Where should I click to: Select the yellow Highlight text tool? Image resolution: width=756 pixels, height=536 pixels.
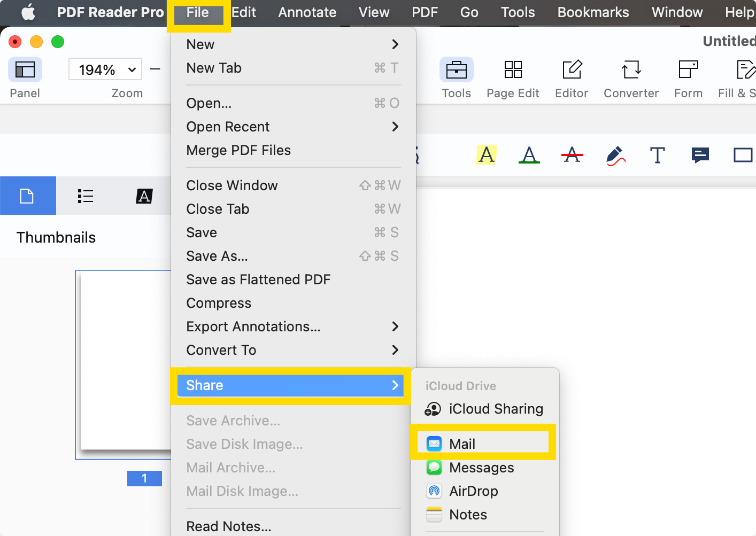point(486,155)
